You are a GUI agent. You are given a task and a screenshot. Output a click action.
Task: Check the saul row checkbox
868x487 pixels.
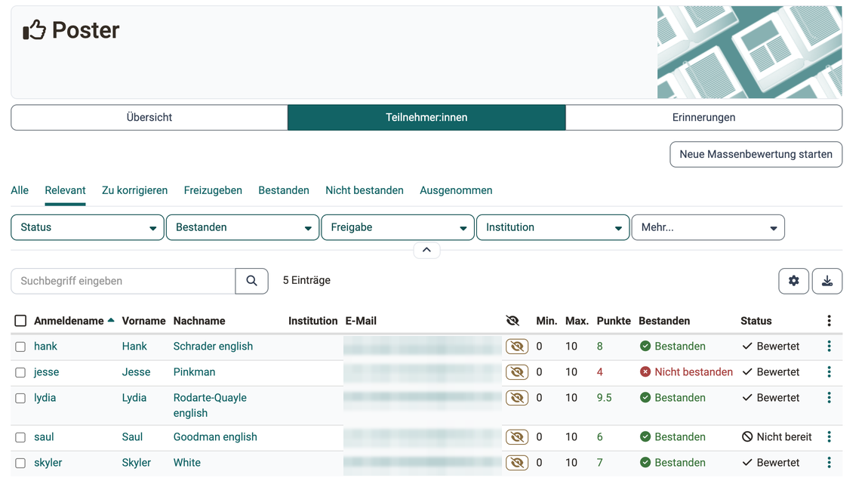click(20, 438)
